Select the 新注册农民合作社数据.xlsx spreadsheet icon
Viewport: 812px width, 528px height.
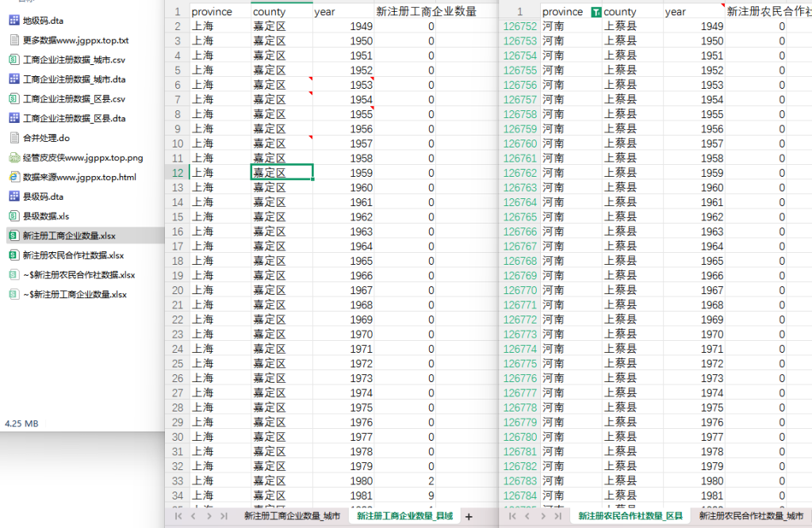[14, 255]
